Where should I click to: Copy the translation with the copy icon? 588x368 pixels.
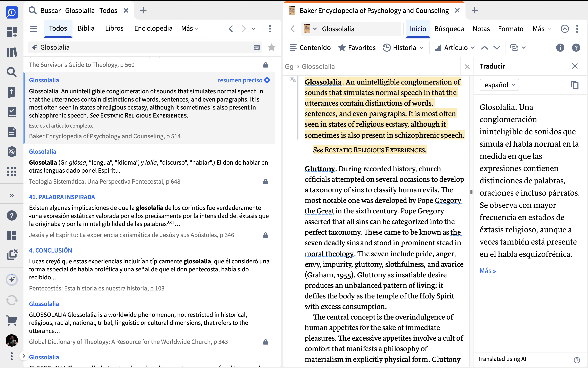click(x=575, y=85)
